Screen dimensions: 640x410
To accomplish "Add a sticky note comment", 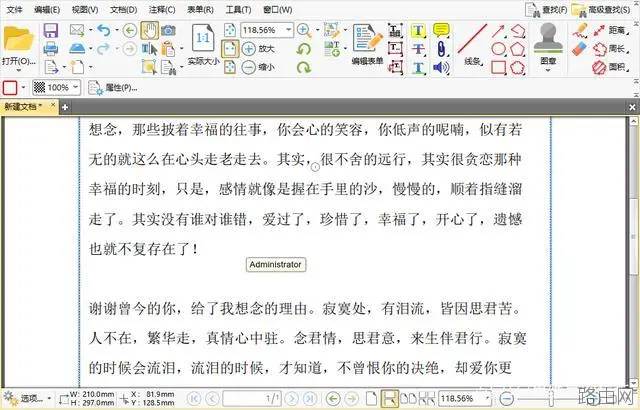I will coord(441,30).
